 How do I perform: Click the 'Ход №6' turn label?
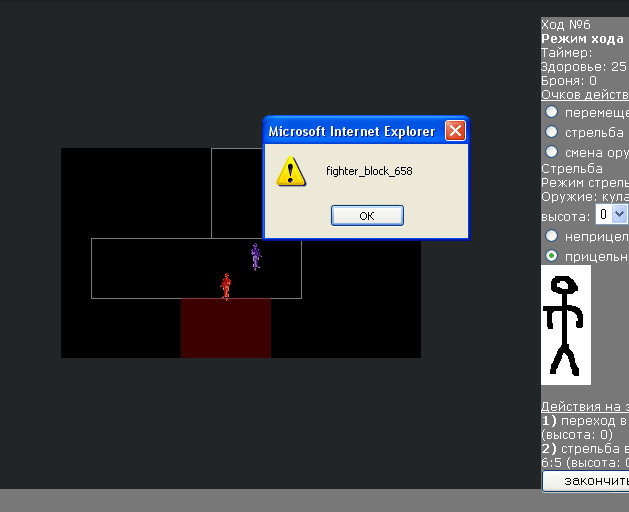[x=566, y=25]
